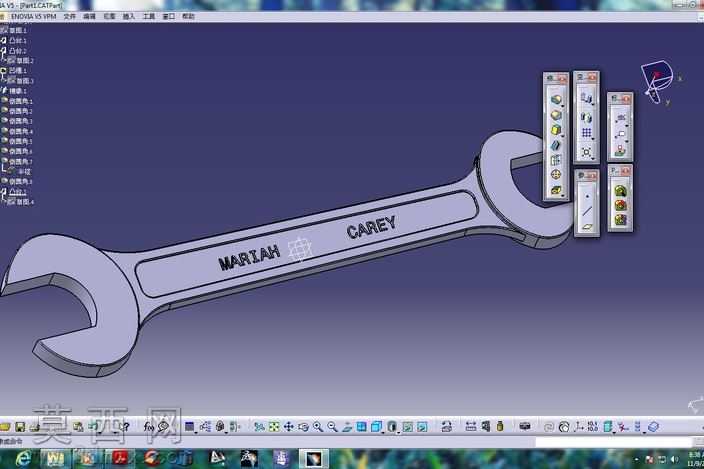Create a reference Plane
The width and height of the screenshot is (704, 469).
587,227
